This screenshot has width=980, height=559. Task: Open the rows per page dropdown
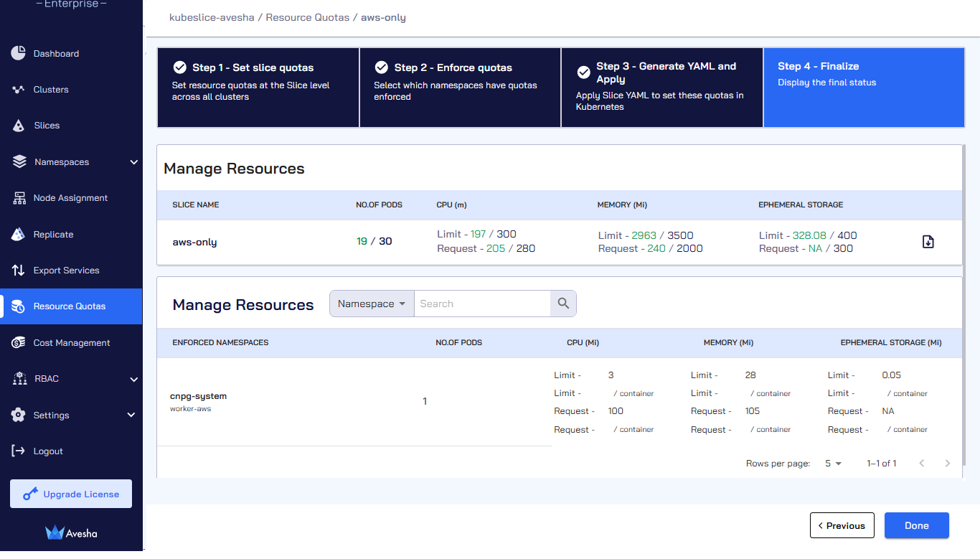point(833,464)
